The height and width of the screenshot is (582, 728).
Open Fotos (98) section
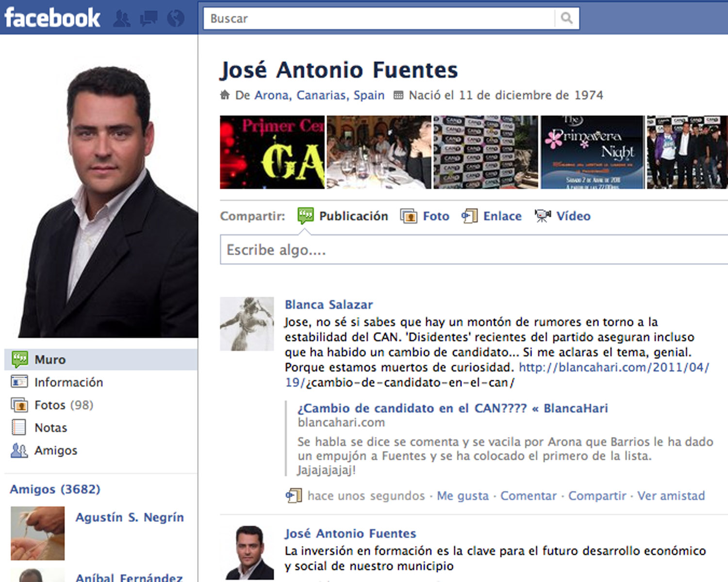pos(64,405)
